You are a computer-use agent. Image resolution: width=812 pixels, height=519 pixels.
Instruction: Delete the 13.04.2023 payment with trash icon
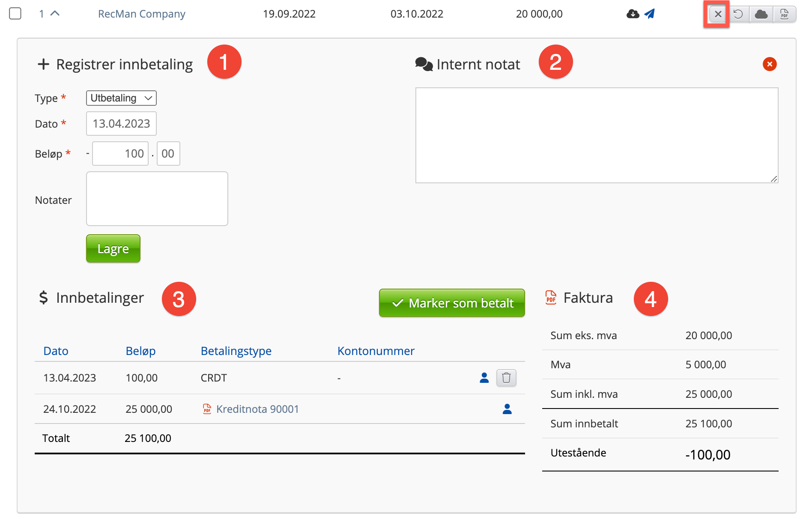(506, 378)
